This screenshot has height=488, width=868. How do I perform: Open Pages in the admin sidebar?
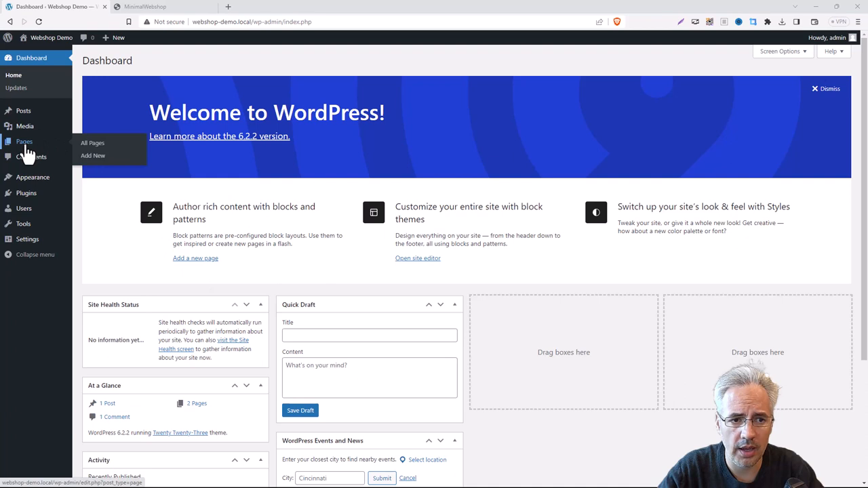click(x=24, y=142)
